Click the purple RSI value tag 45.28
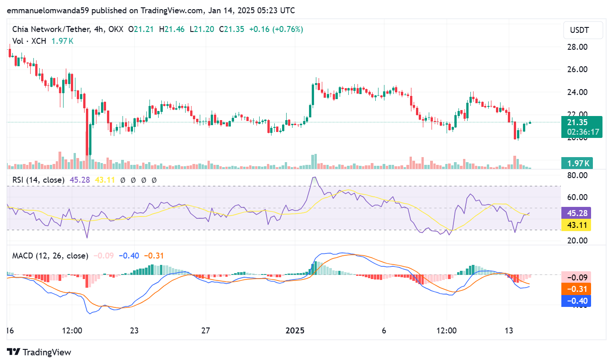The width and height of the screenshot is (613, 364). [576, 213]
